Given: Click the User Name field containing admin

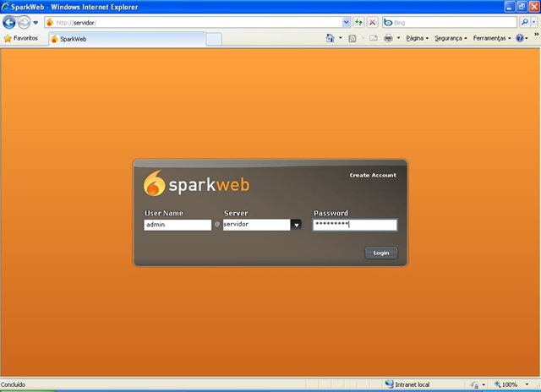Looking at the screenshot, I should pyautogui.click(x=178, y=225).
